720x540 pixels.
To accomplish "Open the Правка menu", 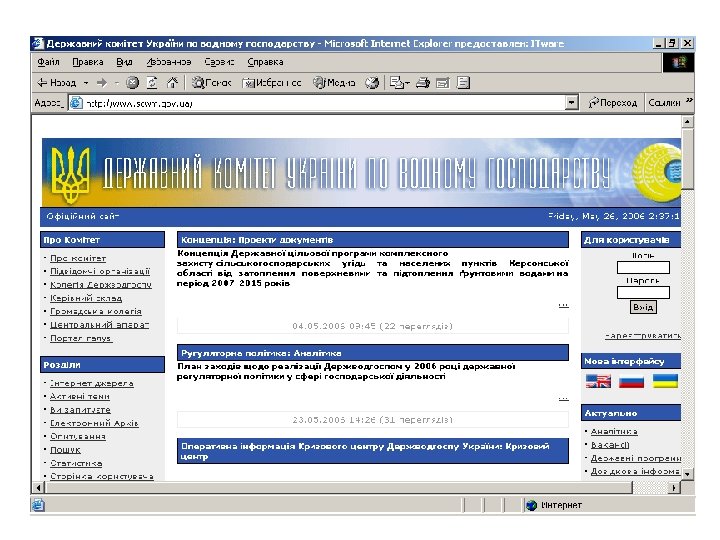I will coord(87,62).
